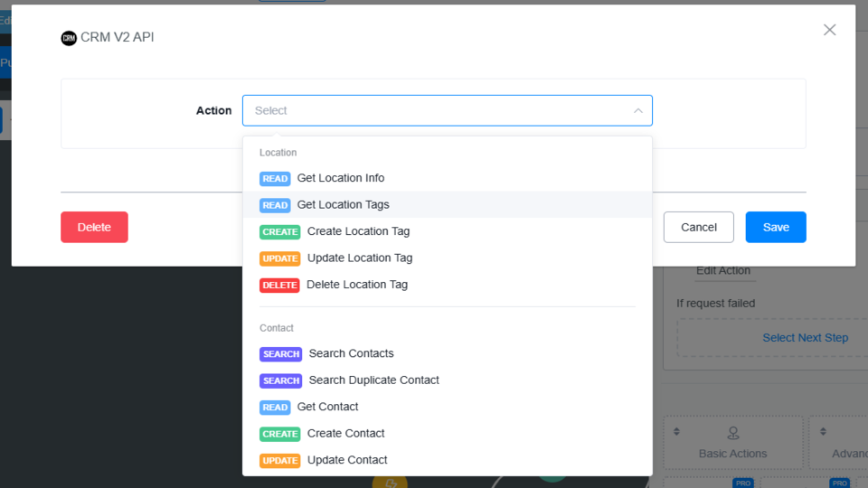Choose Get Location Info option
This screenshot has height=488, width=868.
[x=448, y=178]
